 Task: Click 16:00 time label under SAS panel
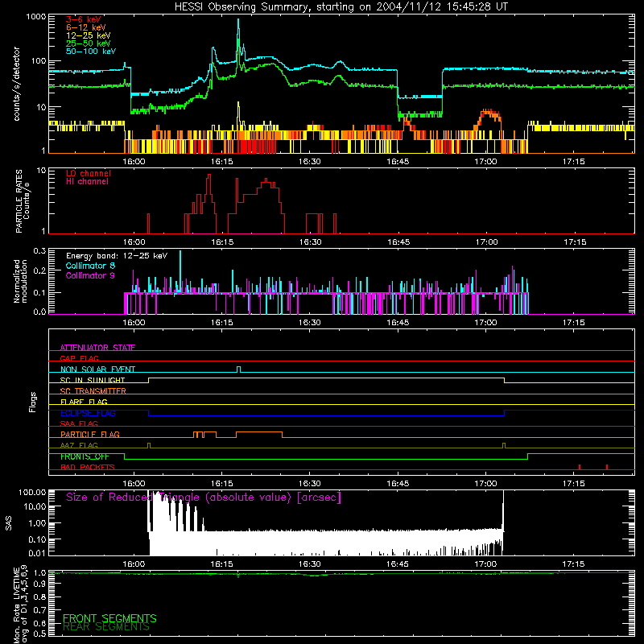[134, 564]
